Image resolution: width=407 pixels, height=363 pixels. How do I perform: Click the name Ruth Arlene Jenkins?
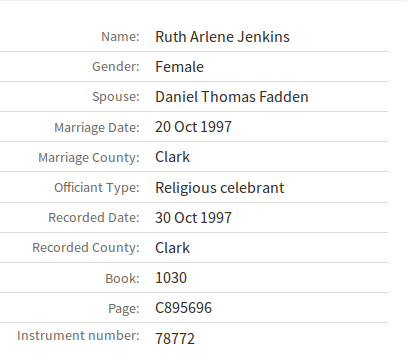[x=222, y=37]
